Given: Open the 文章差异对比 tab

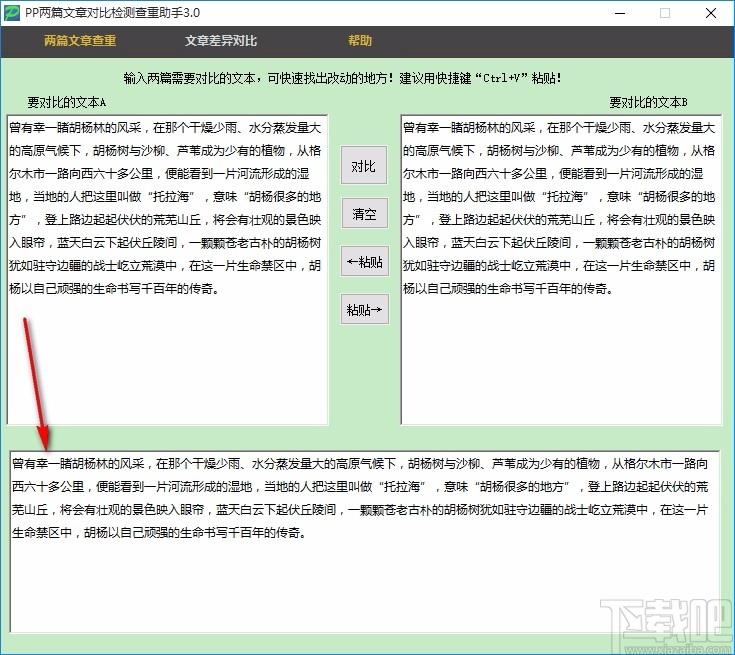Looking at the screenshot, I should [x=221, y=42].
